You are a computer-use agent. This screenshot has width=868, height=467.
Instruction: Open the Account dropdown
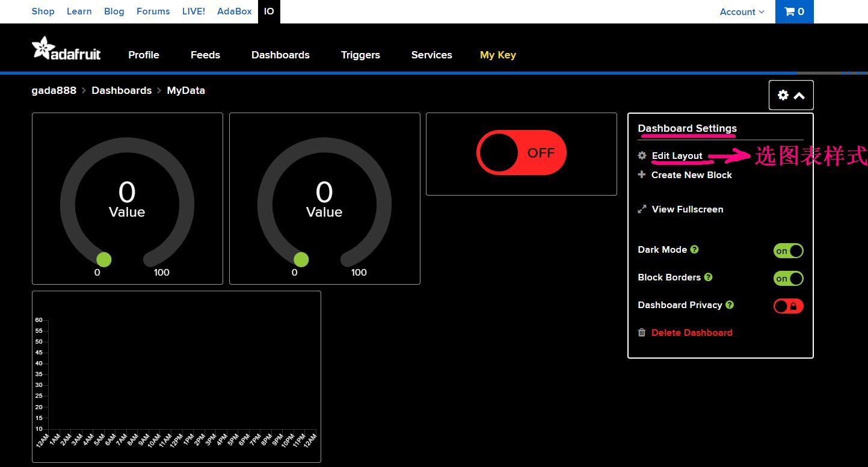(742, 12)
